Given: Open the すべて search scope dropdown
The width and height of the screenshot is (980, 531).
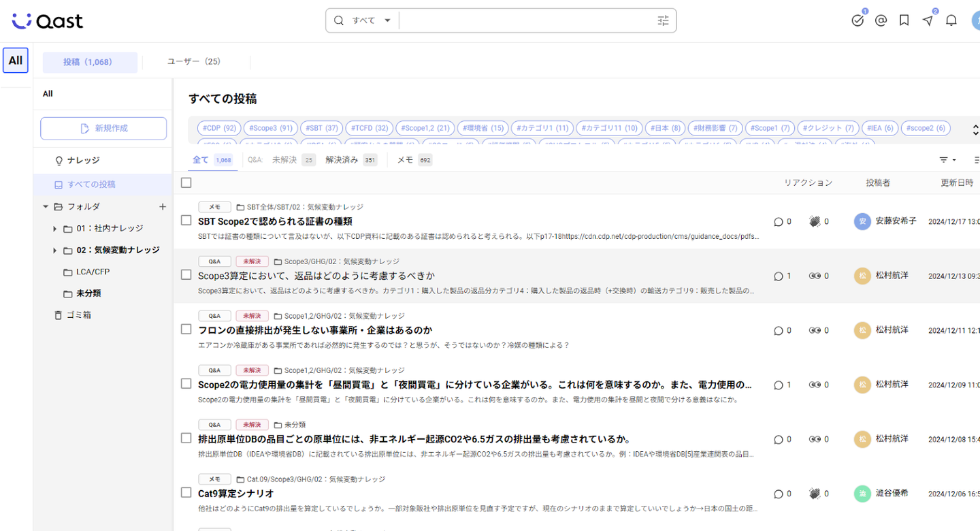Looking at the screenshot, I should [x=371, y=20].
